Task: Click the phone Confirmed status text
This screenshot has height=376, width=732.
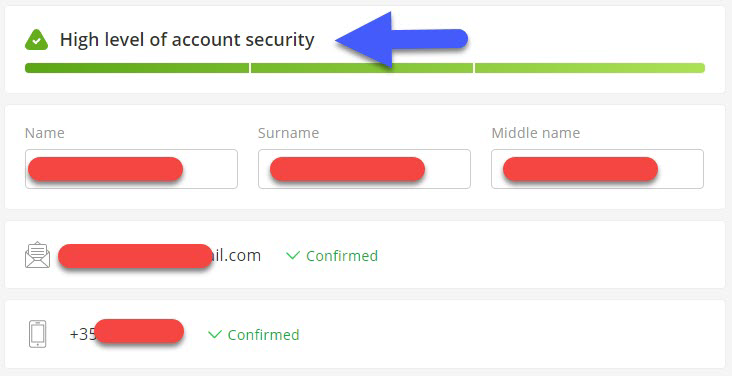Action: pyautogui.click(x=263, y=335)
